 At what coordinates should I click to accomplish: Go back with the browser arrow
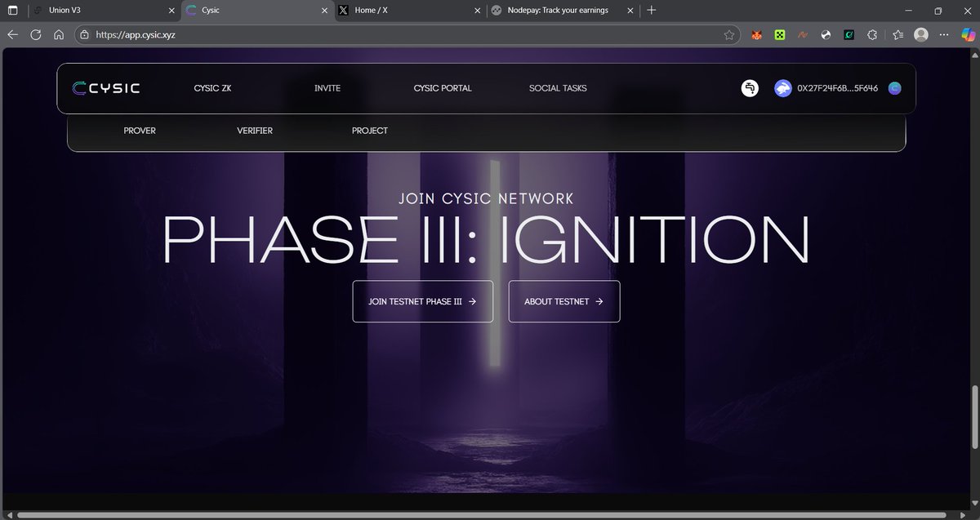tap(13, 35)
